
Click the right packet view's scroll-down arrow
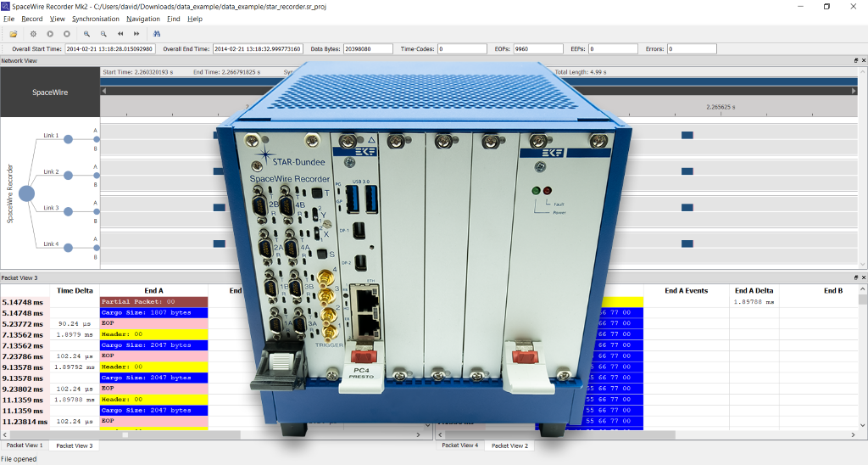863,425
